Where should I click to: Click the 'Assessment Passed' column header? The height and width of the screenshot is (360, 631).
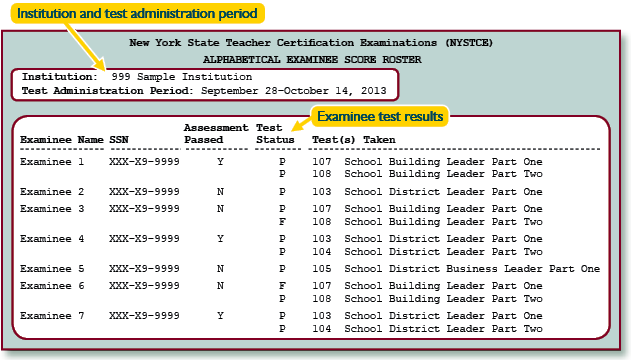point(216,134)
